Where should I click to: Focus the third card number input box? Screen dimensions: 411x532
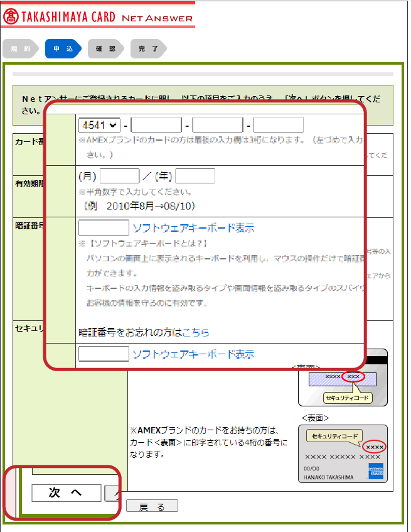pyautogui.click(x=218, y=125)
